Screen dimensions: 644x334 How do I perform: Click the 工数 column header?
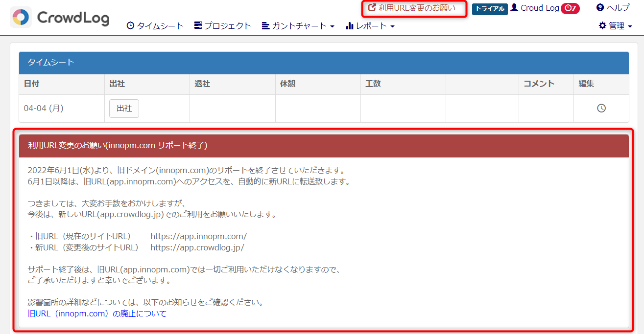click(x=403, y=84)
